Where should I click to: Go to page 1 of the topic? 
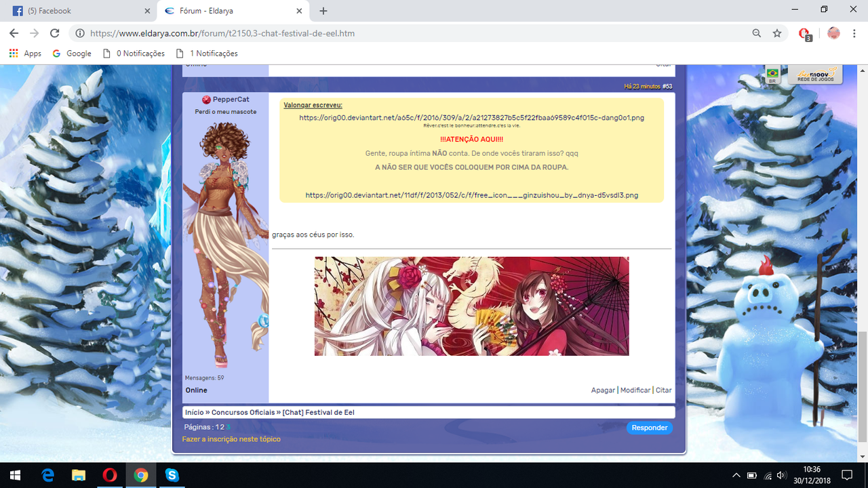[x=217, y=427]
